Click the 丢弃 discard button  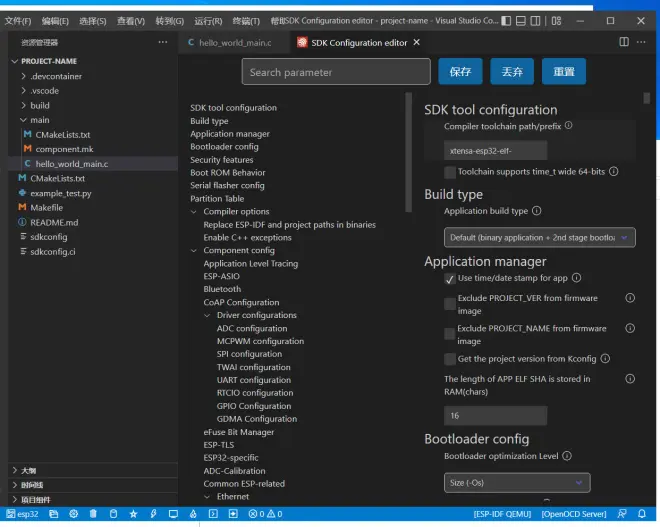click(x=512, y=72)
